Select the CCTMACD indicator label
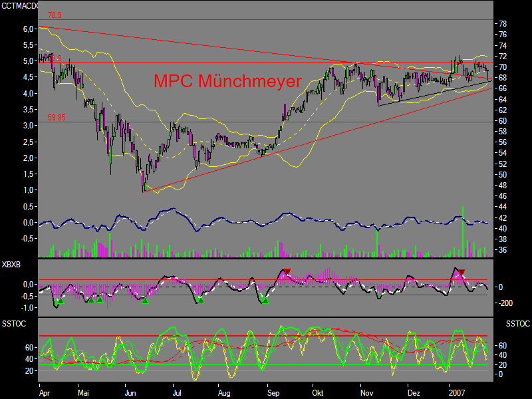This screenshot has width=532, height=399. tap(18, 4)
